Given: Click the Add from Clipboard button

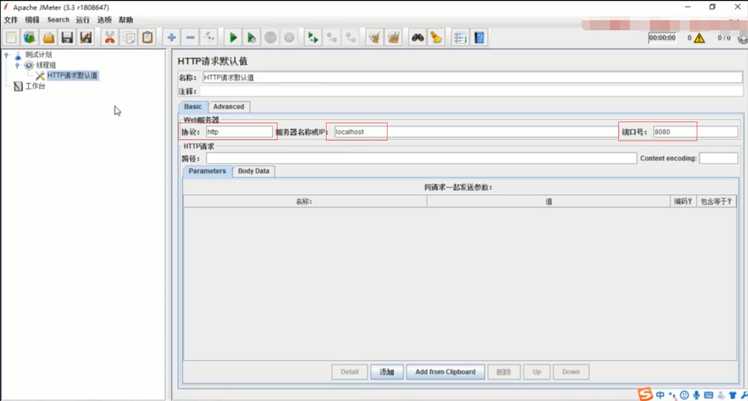Looking at the screenshot, I should tap(446, 371).
